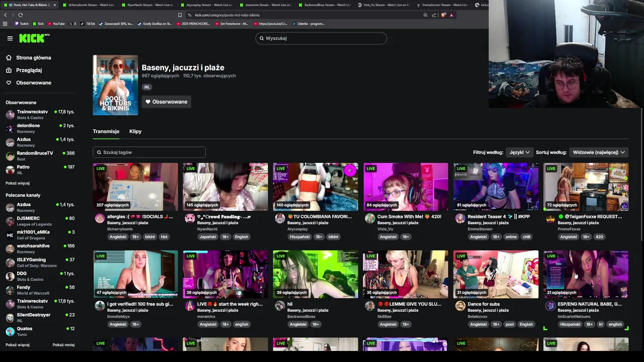The image size is (644, 362).
Task: Open Fandy recommended channel
Action: coord(40,290)
